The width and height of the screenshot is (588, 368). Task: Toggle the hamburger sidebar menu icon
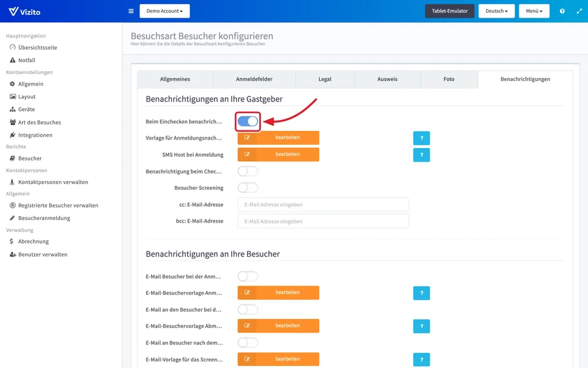131,11
